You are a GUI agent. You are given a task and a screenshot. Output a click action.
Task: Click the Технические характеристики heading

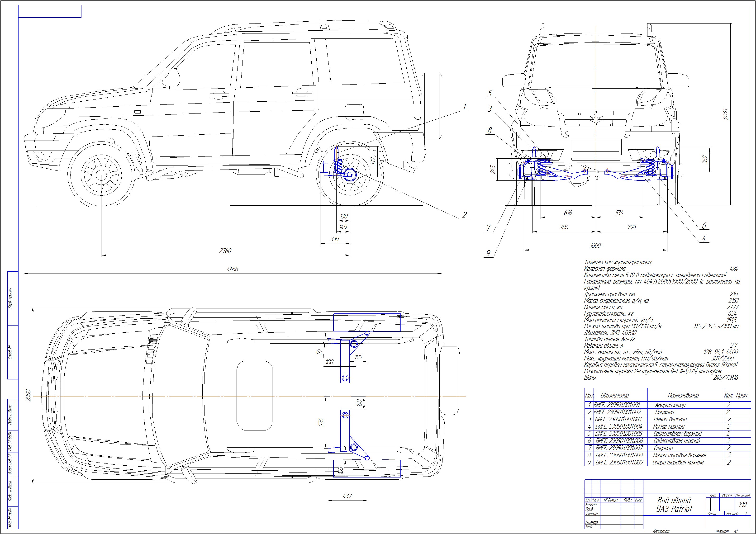(618, 262)
